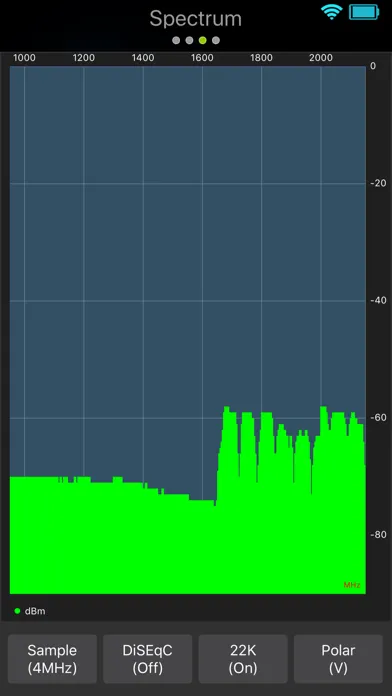Viewport: 392px width, 696px height.
Task: Tap the Sample (4MHz) button
Action: (x=52, y=659)
